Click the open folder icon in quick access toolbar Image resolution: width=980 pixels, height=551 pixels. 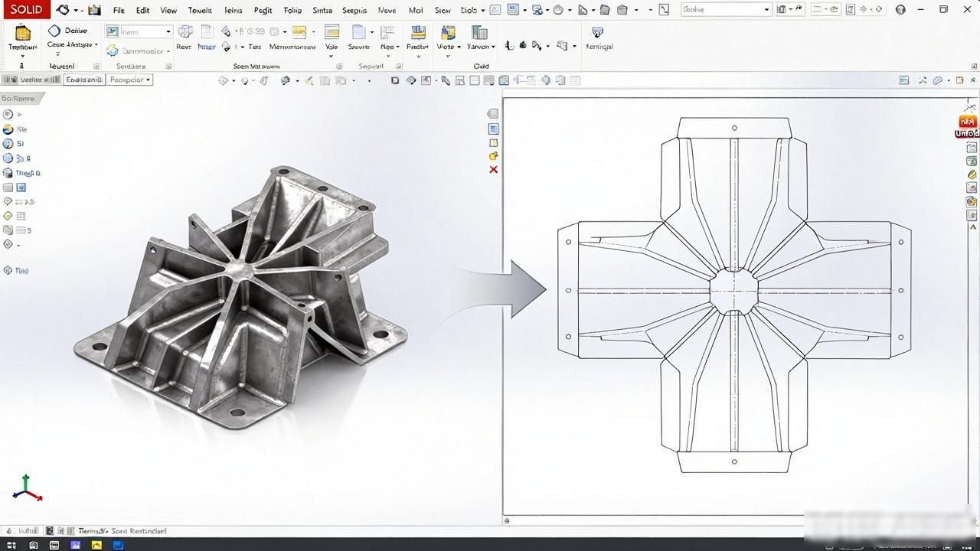pyautogui.click(x=94, y=10)
